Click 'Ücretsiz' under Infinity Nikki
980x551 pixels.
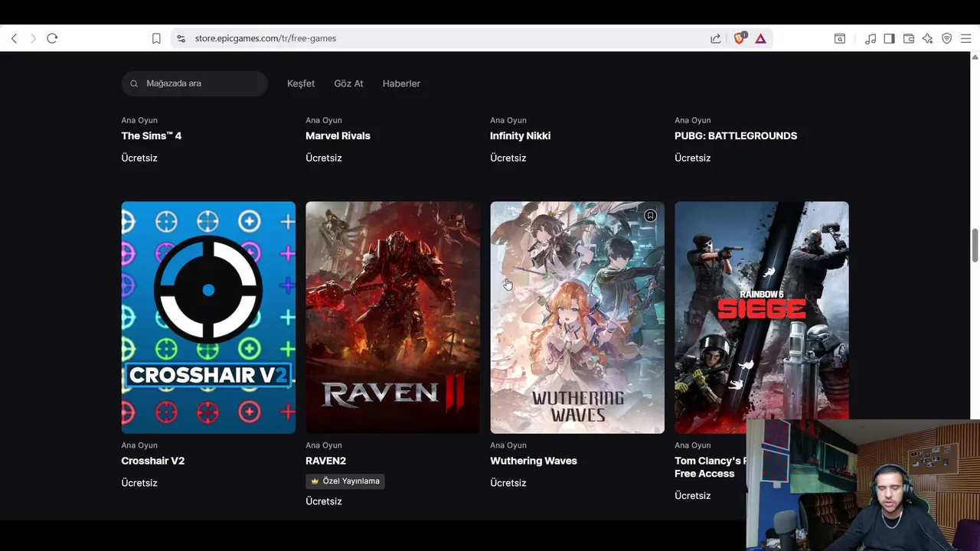pyautogui.click(x=508, y=158)
